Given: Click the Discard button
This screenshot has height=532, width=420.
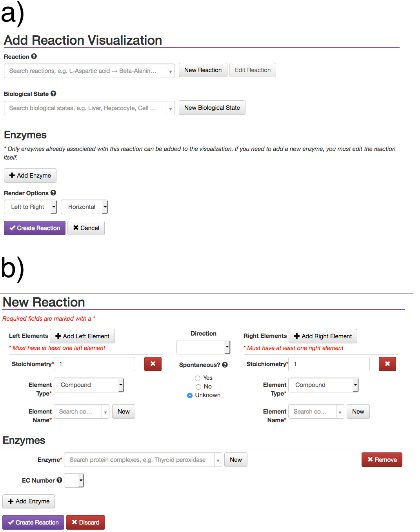Looking at the screenshot, I should pyautogui.click(x=85, y=523).
